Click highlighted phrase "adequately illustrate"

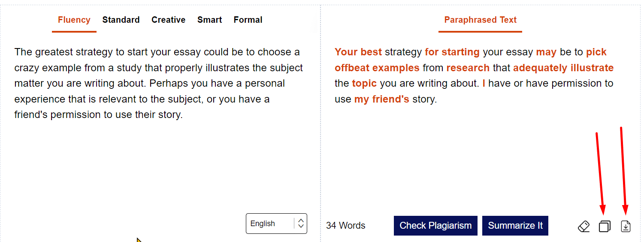[563, 68]
